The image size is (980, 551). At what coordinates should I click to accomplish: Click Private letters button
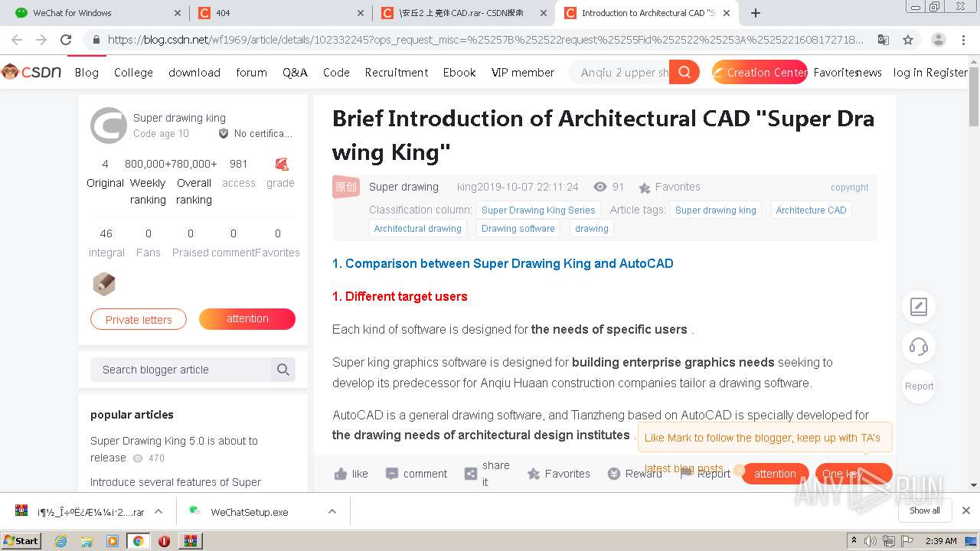pos(139,319)
